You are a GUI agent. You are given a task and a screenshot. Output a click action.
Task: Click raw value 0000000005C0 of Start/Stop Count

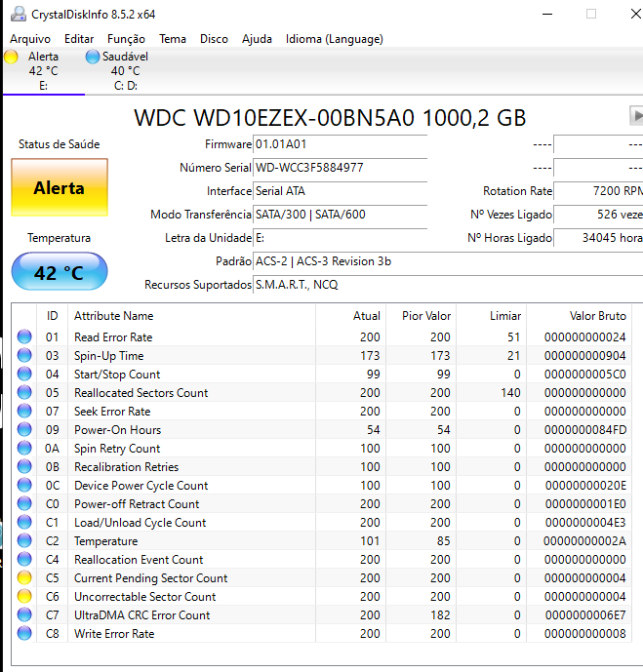585,375
